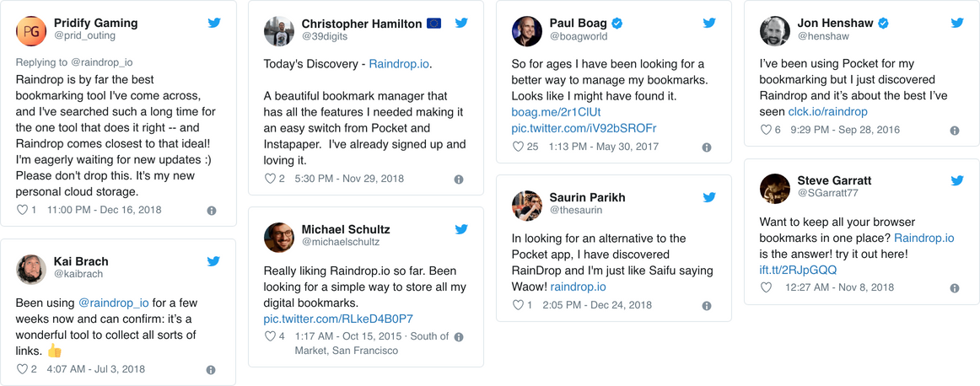The width and height of the screenshot is (980, 386).
Task: Open info icon on Kai Brach tweet
Action: click(211, 369)
